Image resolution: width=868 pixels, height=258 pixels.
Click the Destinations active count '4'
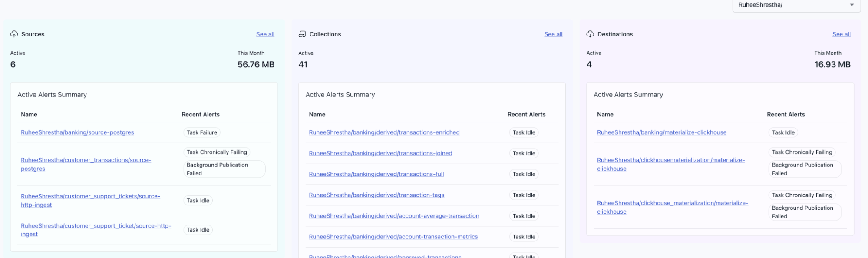tap(589, 64)
